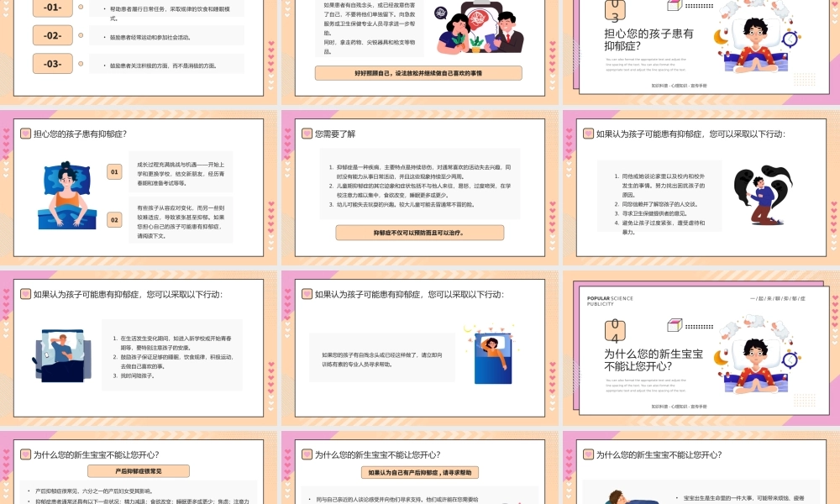Click the banner 抑郁症不仅可以预防而且可以治疗。
This screenshot has width=840, height=504.
pyautogui.click(x=419, y=233)
